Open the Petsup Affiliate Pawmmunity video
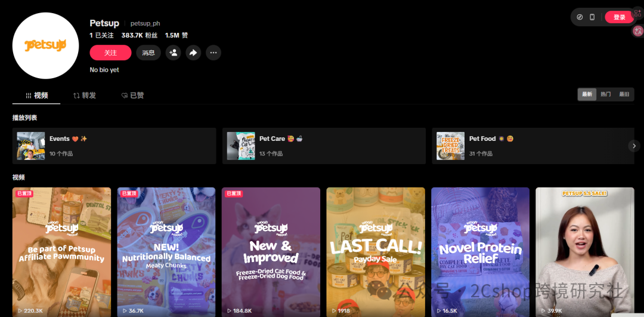This screenshot has height=317, width=644. (x=61, y=252)
